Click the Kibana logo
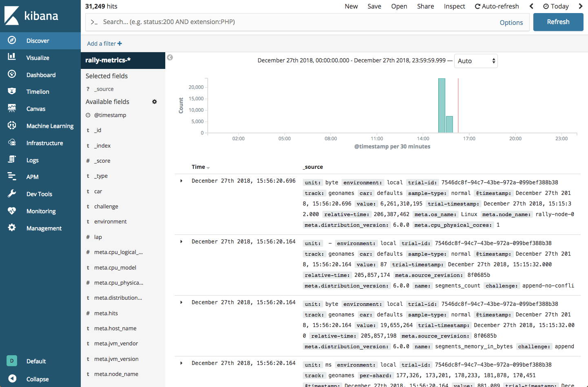The width and height of the screenshot is (588, 387). pyautogui.click(x=31, y=16)
